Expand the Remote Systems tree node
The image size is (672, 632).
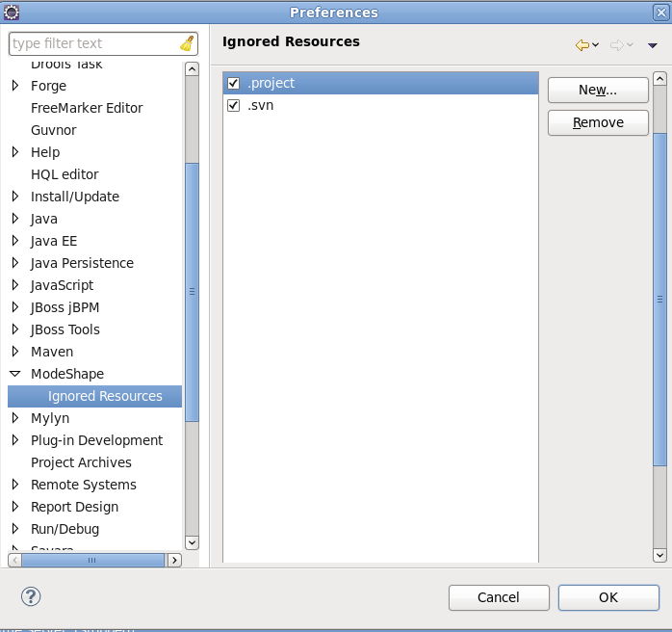pos(15,484)
